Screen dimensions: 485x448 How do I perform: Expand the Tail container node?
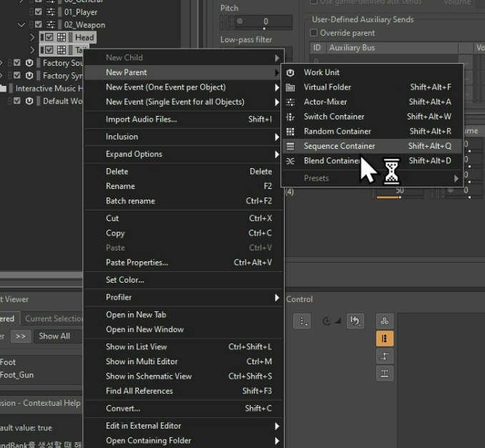pos(32,50)
